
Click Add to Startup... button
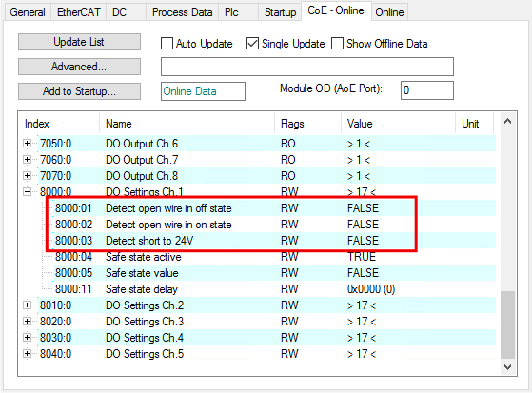click(x=79, y=91)
